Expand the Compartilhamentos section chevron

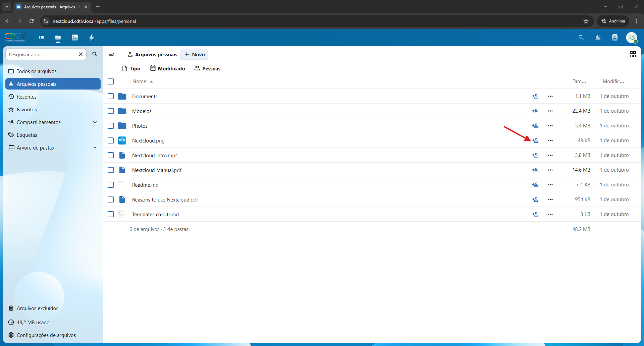(95, 122)
